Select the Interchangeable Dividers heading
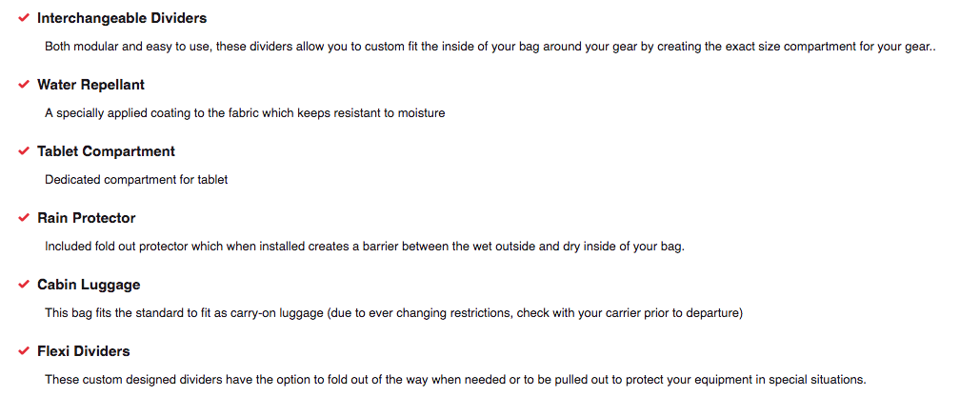The width and height of the screenshot is (980, 416). [122, 18]
